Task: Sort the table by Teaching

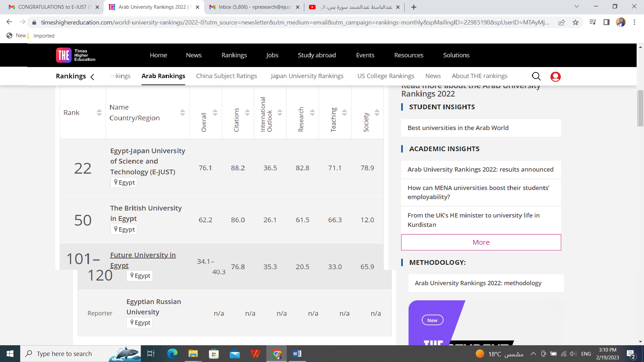Action: point(344,113)
